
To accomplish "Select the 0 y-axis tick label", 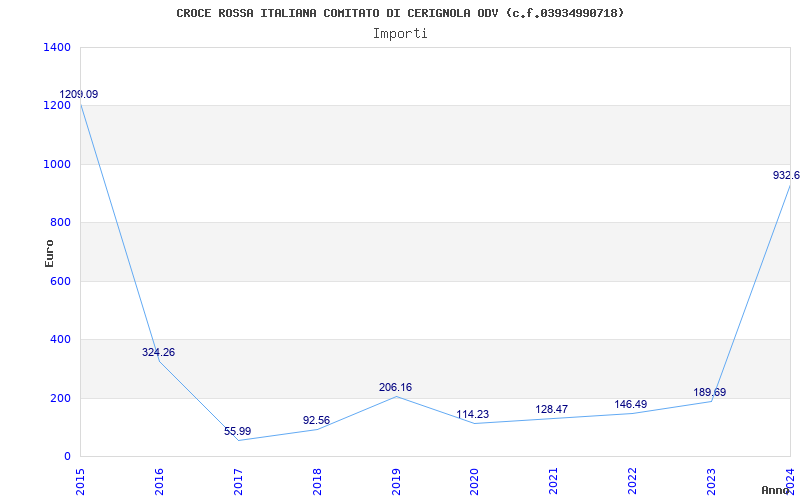I will click(67, 456).
